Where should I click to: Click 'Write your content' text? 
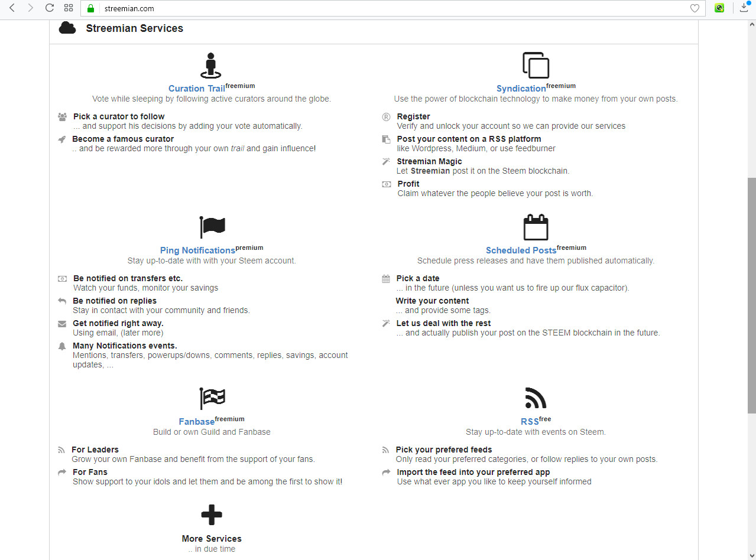click(x=432, y=301)
